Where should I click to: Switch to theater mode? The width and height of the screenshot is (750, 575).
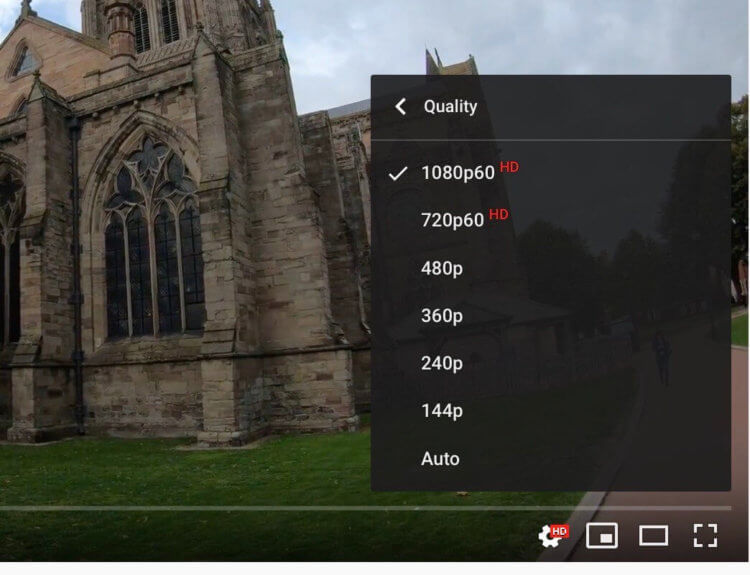click(x=653, y=535)
